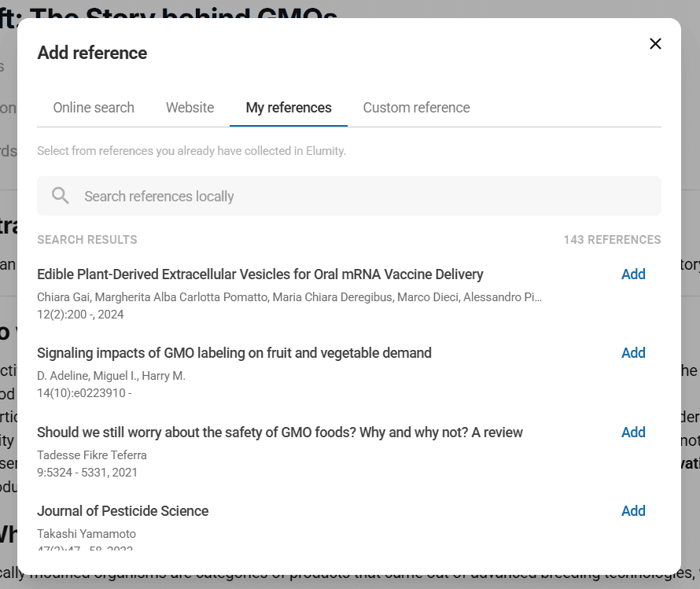Image resolution: width=700 pixels, height=589 pixels.
Task: Click the 143 References count label
Action: click(x=612, y=240)
